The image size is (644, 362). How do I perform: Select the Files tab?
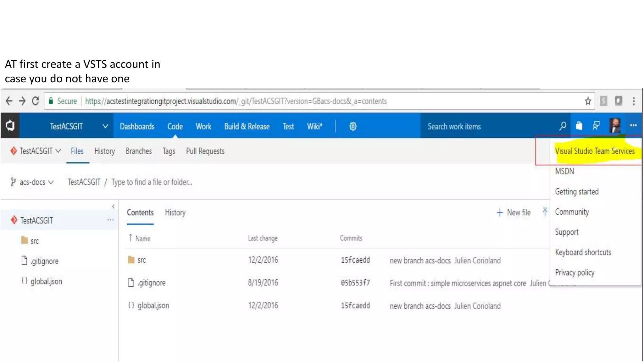pos(77,151)
